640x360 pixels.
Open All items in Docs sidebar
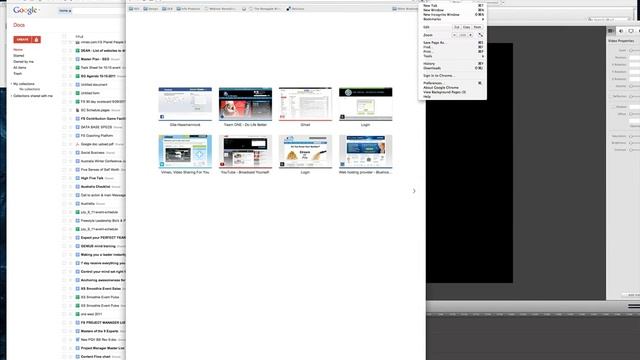coord(20,67)
